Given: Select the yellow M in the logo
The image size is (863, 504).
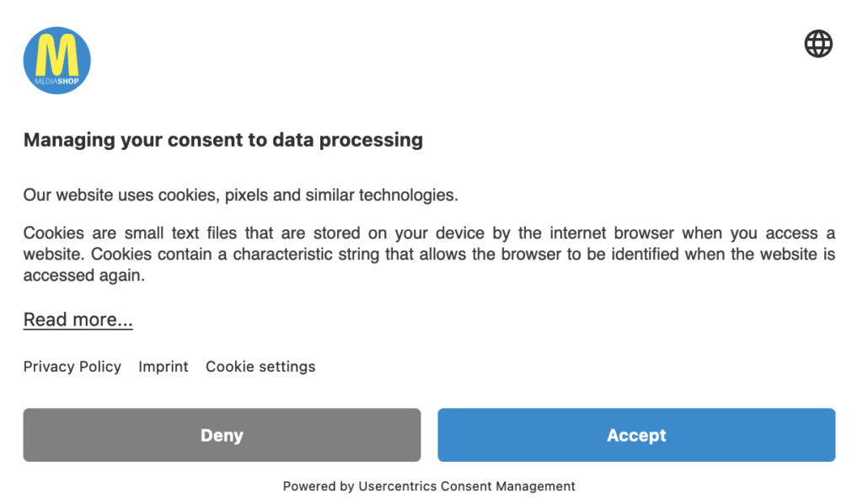Looking at the screenshot, I should pyautogui.click(x=57, y=55).
